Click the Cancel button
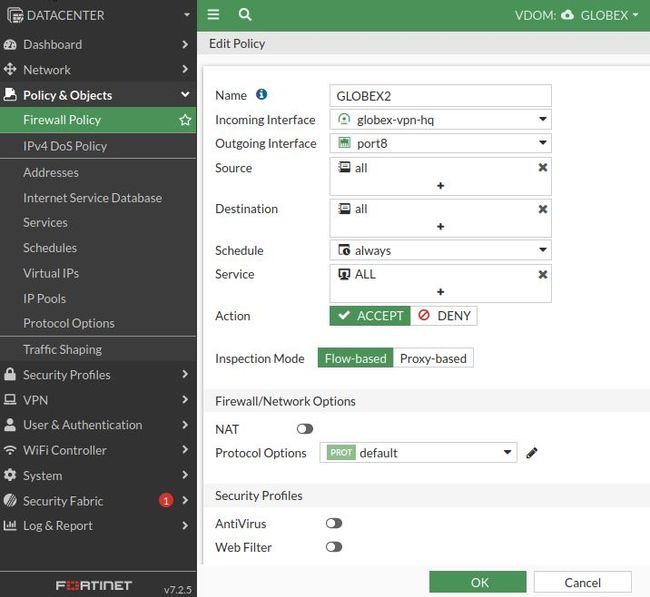This screenshot has height=597, width=650. pos(582,582)
